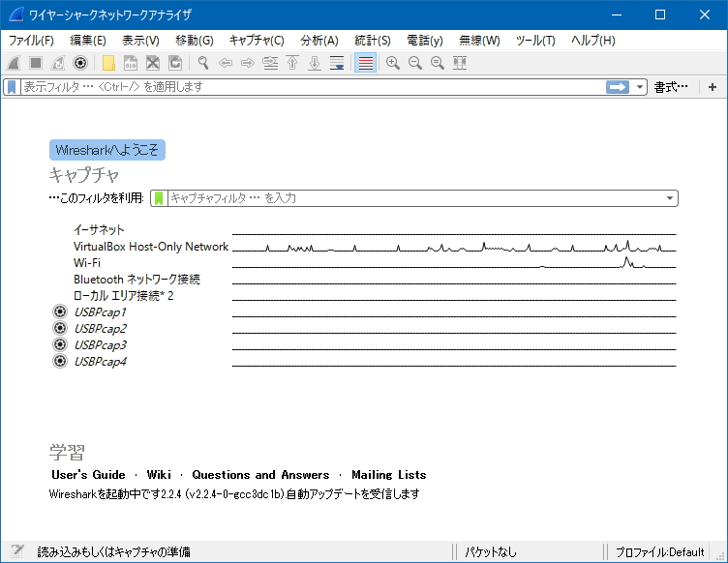Open ツール(T) menu

pos(535,41)
